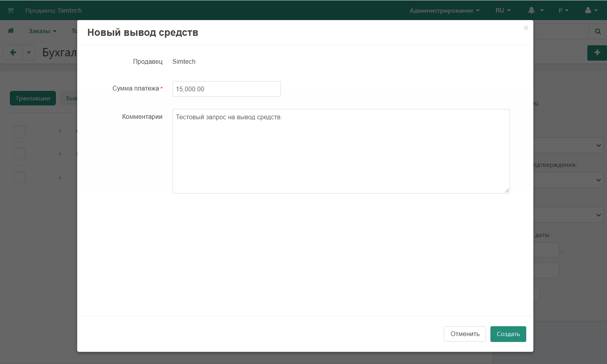
Task: Click the shopping cart icon in top bar
Action: point(11,10)
